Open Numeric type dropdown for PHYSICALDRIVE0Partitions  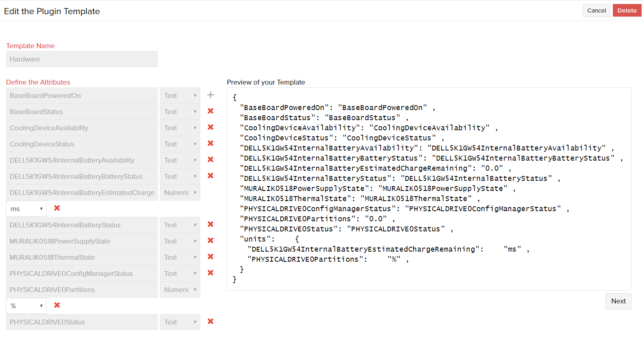coord(180,290)
